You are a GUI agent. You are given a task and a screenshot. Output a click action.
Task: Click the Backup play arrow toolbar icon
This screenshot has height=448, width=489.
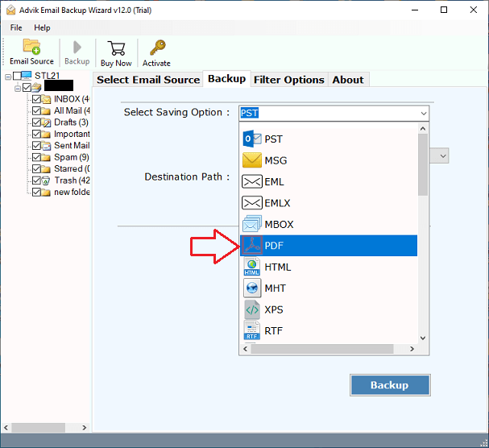pyautogui.click(x=77, y=48)
